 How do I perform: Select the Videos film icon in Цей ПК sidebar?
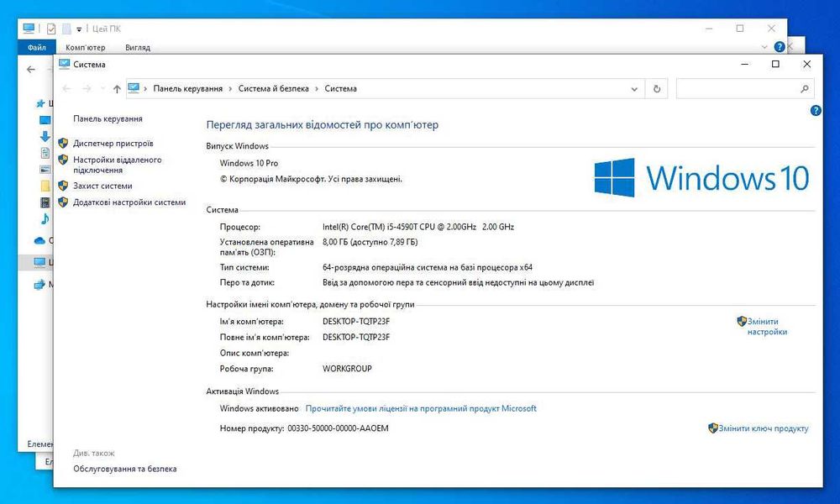45,202
